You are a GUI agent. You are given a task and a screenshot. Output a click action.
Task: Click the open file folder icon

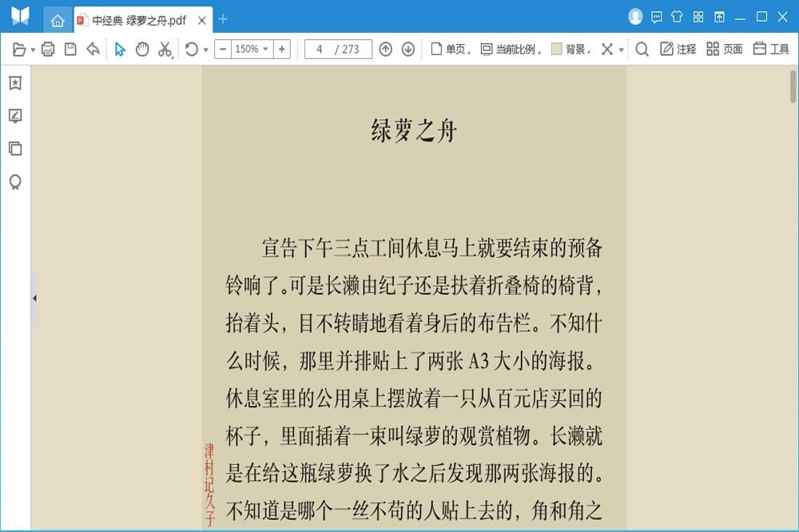[x=19, y=50]
